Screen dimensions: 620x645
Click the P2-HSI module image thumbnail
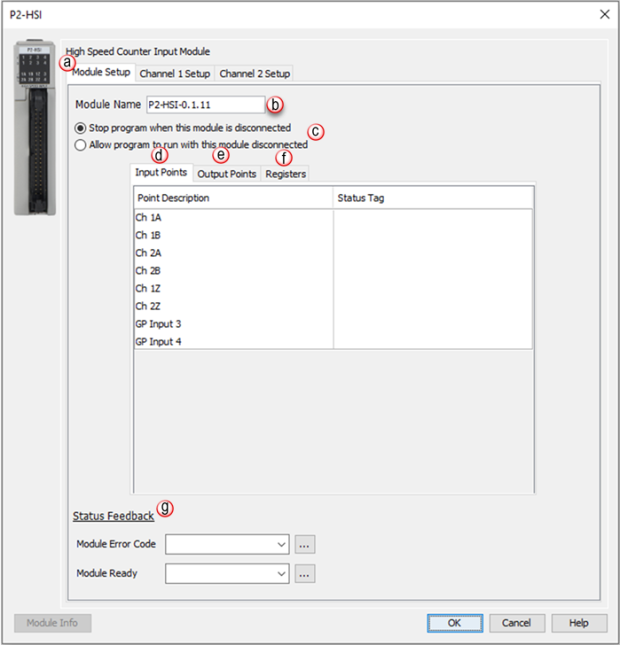click(x=34, y=128)
